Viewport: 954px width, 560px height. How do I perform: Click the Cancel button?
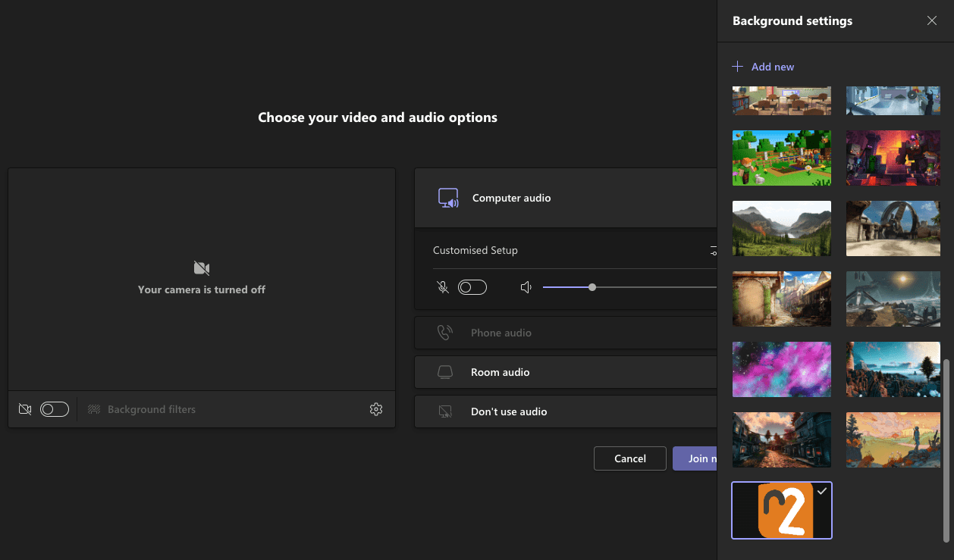point(629,458)
